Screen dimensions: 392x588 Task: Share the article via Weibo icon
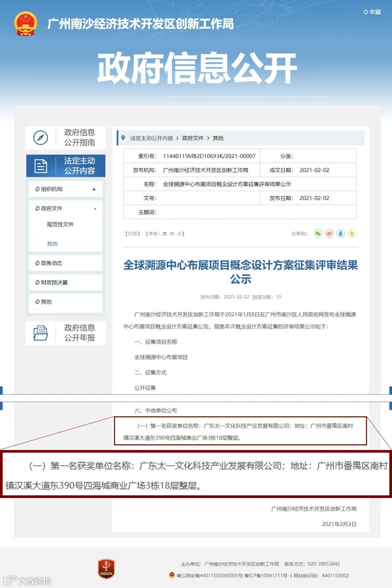point(329,233)
